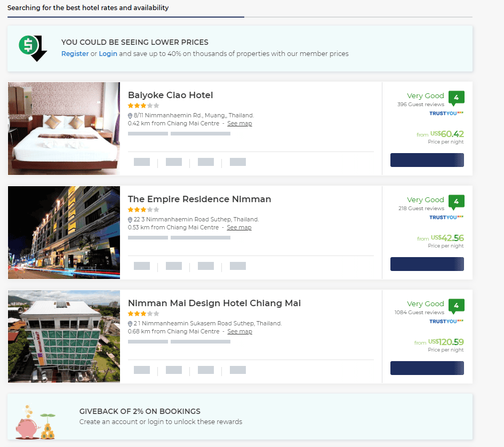Click green score badge for Empire Residence Nimman
The height and width of the screenshot is (447, 504).
(456, 202)
